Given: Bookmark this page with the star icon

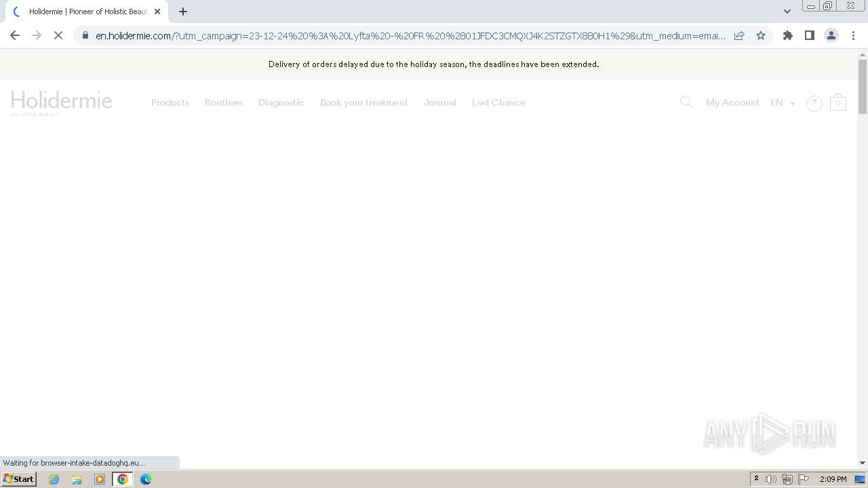Looking at the screenshot, I should point(761,35).
